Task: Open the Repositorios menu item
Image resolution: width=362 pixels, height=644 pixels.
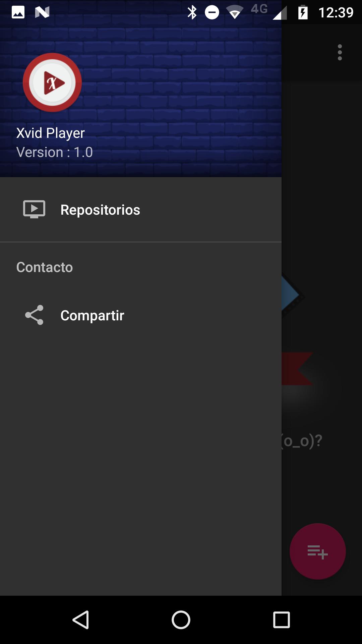Action: [x=141, y=210]
